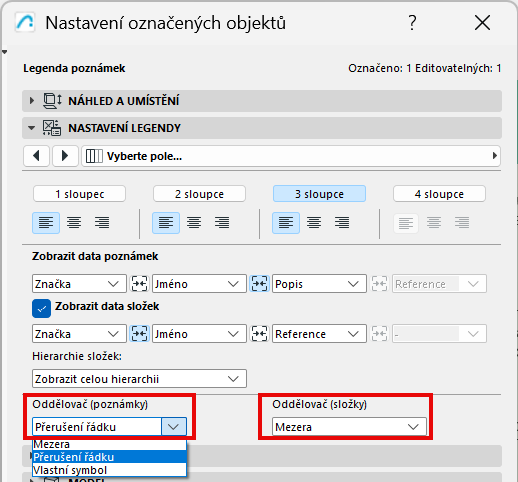This screenshot has width=518, height=482.
Task: Close the Nastavení označených objektů dialog
Action: pyautogui.click(x=482, y=23)
